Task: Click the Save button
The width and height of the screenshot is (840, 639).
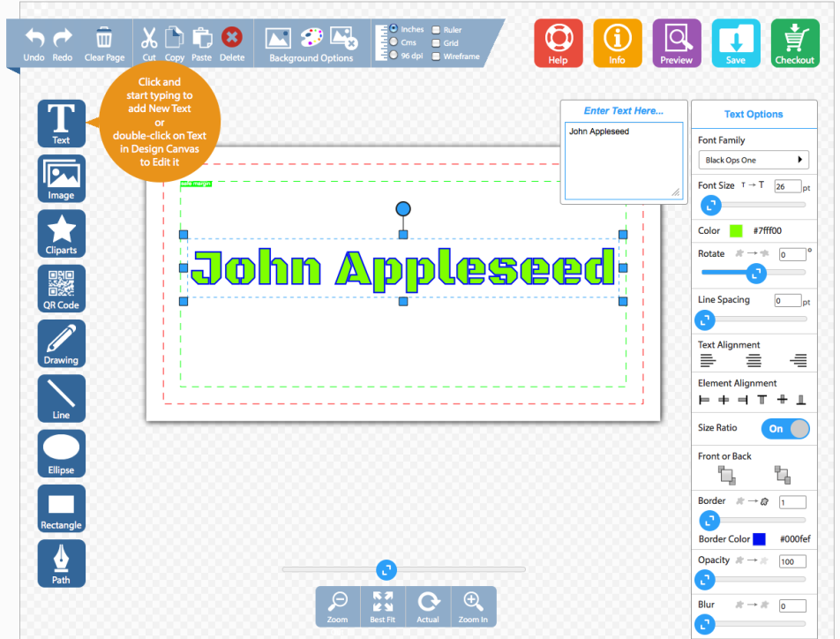Action: [x=736, y=43]
